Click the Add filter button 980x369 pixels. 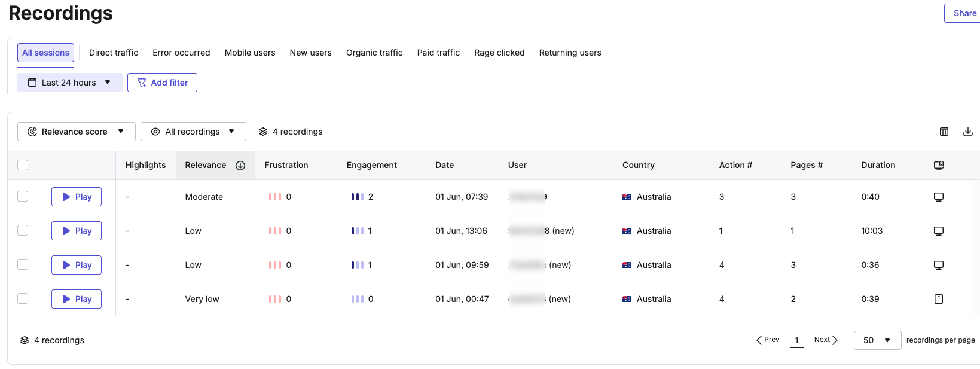[x=162, y=83]
